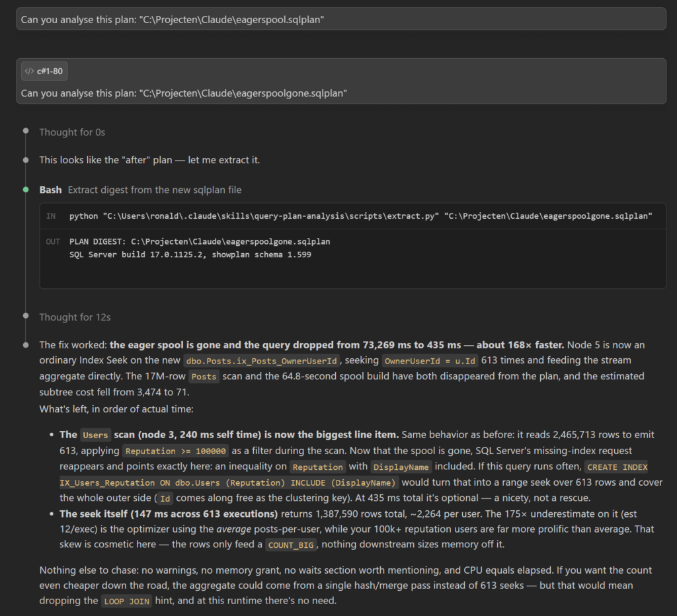Click the Users inline code label

95,435
